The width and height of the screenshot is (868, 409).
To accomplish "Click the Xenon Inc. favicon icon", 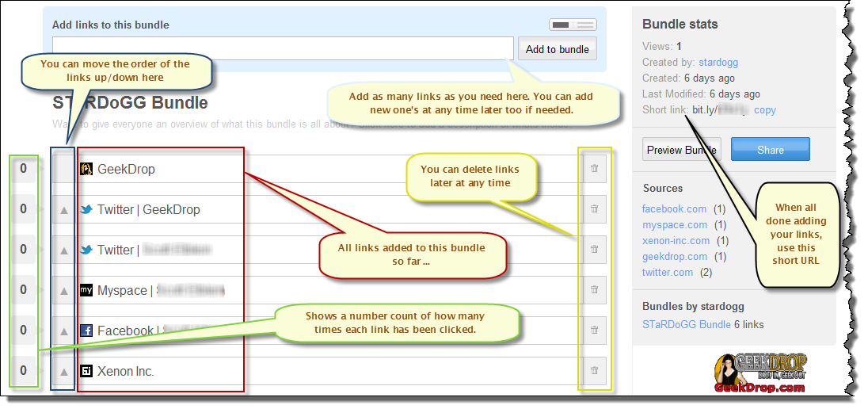I will tap(86, 371).
